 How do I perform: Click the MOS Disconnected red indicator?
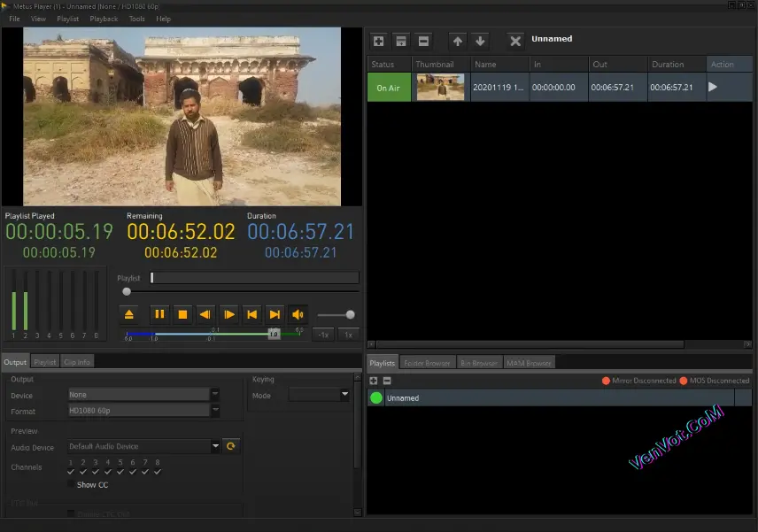(684, 381)
